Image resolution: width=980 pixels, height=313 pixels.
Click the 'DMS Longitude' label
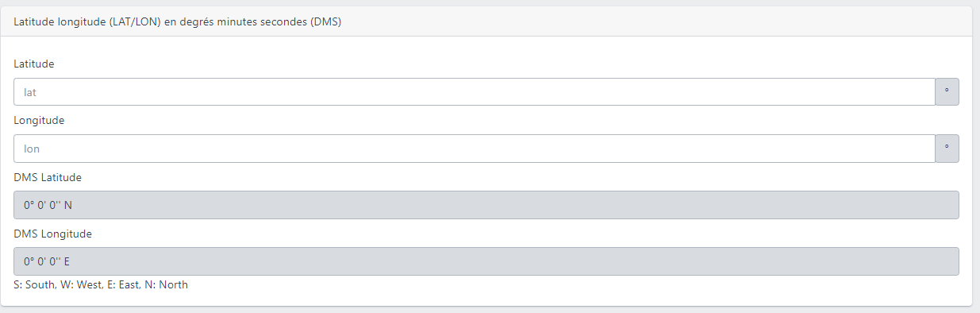click(x=52, y=234)
